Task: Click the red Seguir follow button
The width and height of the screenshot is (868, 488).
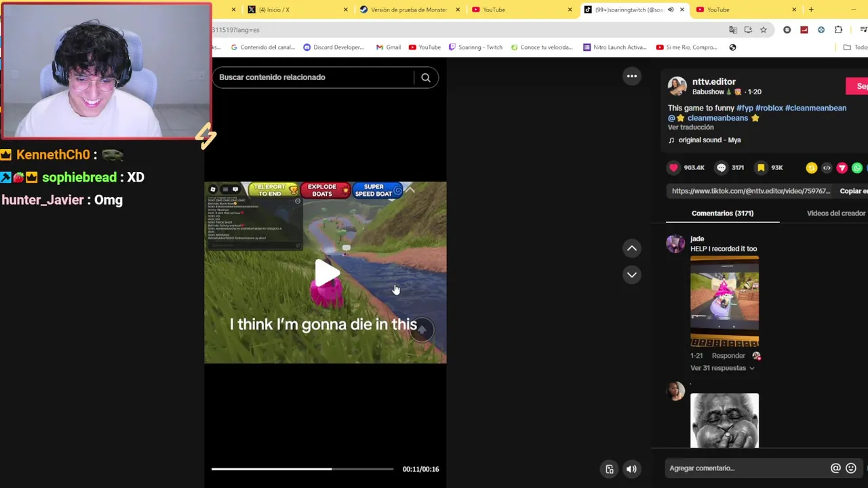Action: [858, 86]
